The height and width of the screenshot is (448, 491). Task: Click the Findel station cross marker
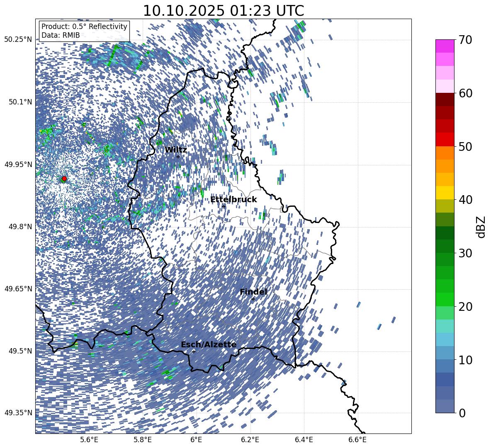tap(253, 299)
